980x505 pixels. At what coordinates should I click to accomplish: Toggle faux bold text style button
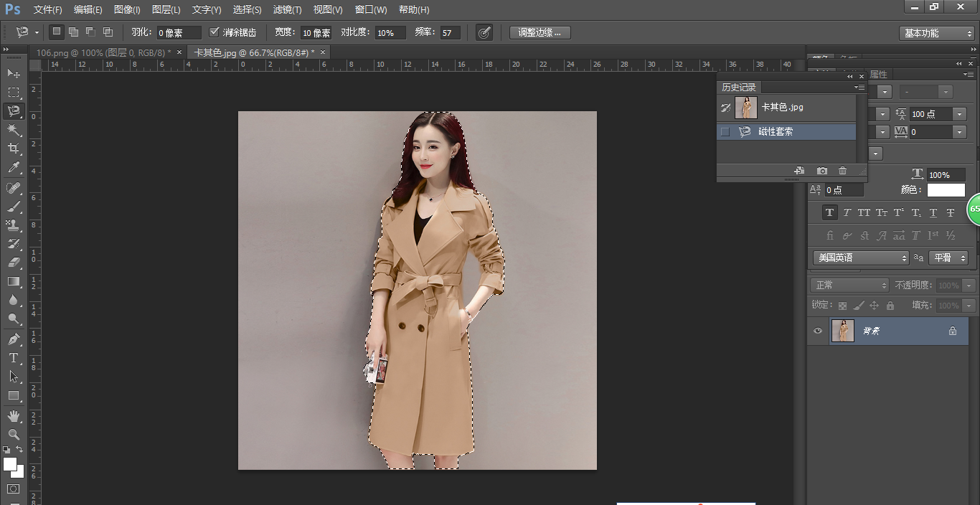(829, 212)
